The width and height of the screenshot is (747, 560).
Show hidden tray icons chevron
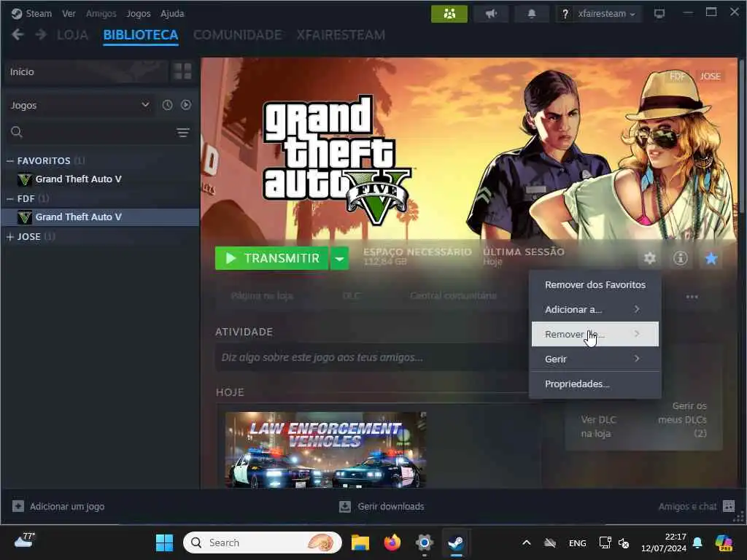527,542
